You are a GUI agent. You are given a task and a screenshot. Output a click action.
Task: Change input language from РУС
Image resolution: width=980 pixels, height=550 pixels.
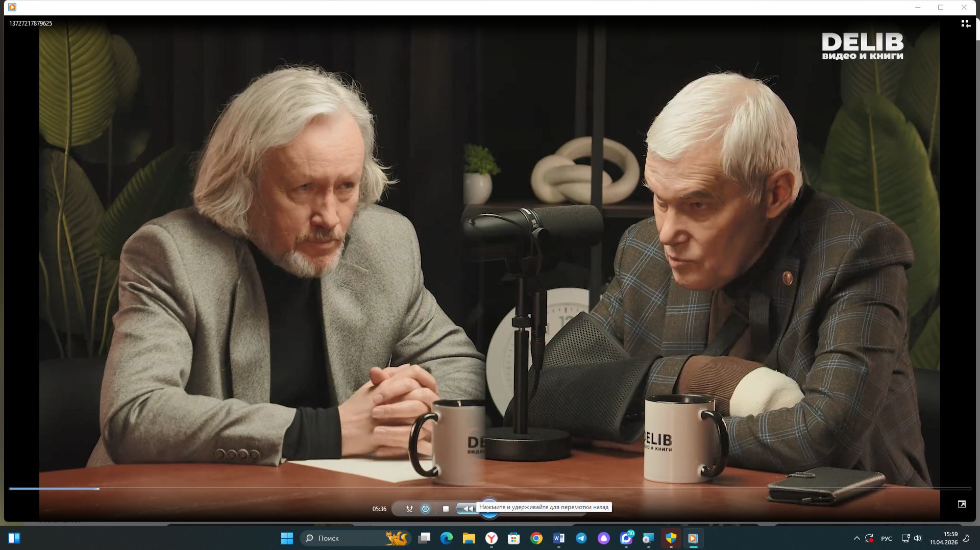(x=887, y=539)
